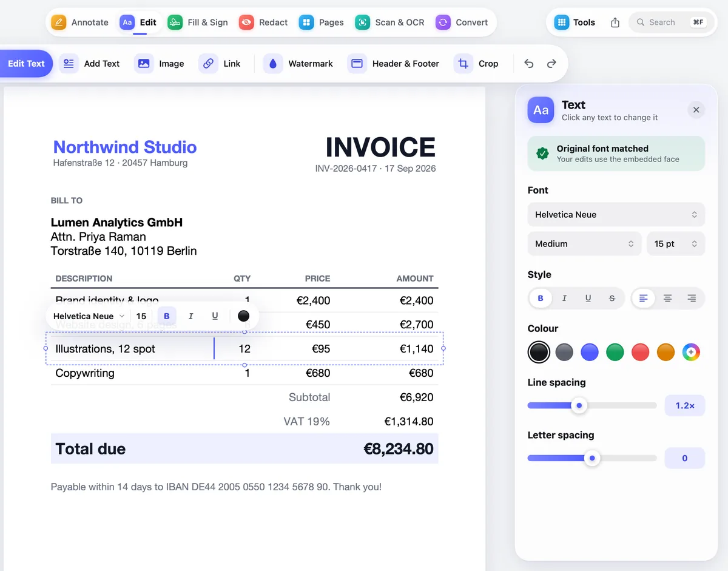Open the custom colour picker wheel
Viewport: 728px width, 571px height.
(691, 352)
